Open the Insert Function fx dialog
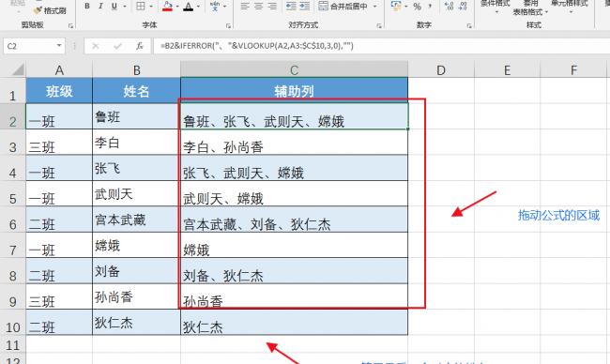The height and width of the screenshot is (364, 610). 140,46
